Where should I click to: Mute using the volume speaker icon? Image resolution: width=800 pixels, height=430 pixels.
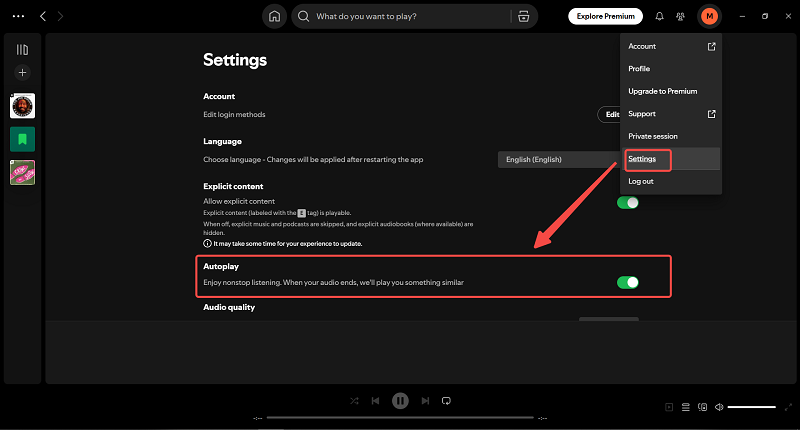[719, 407]
